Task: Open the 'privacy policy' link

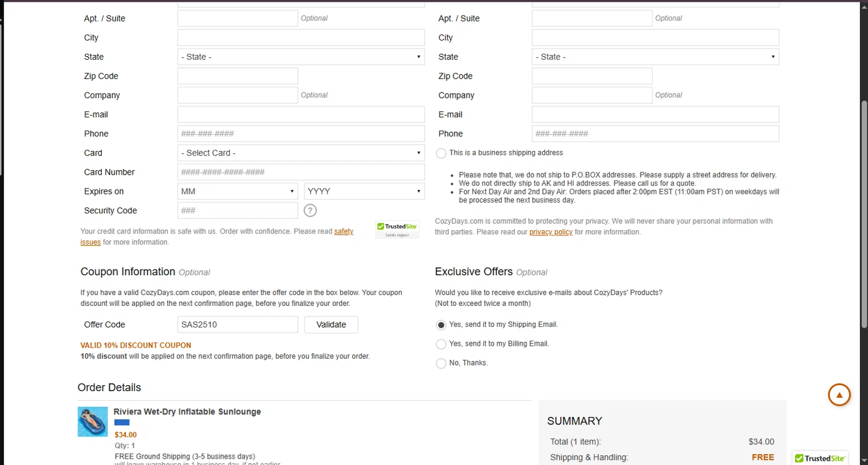Action: [551, 232]
